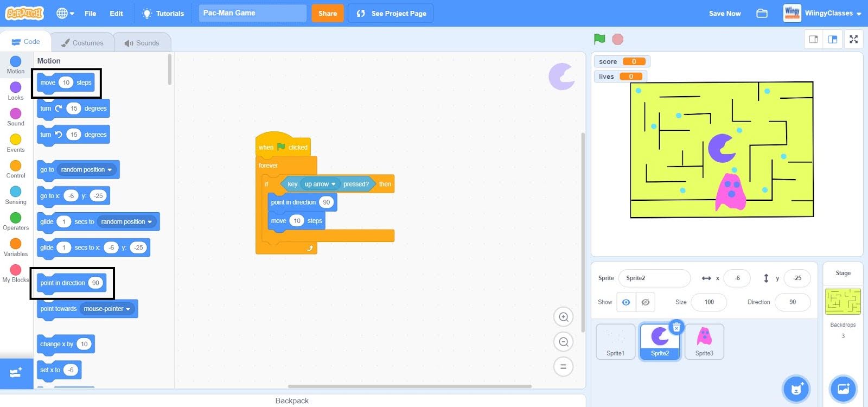The width and height of the screenshot is (868, 407).
Task: Open random position dropdown in glide block
Action: pyautogui.click(x=127, y=222)
